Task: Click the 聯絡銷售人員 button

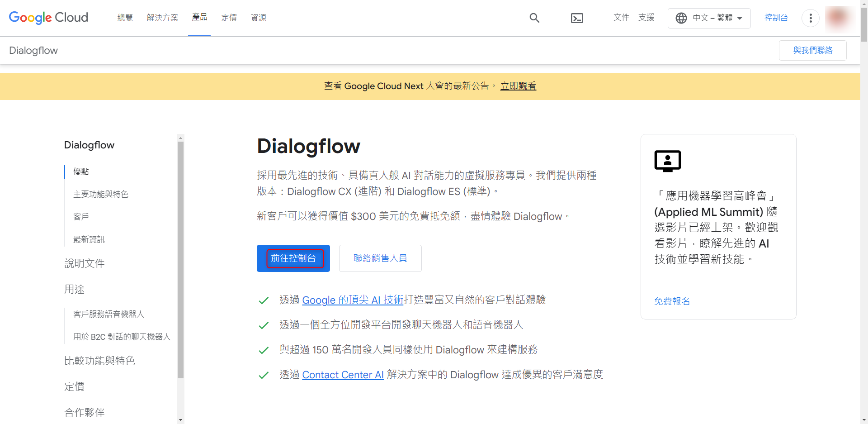Action: click(x=380, y=258)
